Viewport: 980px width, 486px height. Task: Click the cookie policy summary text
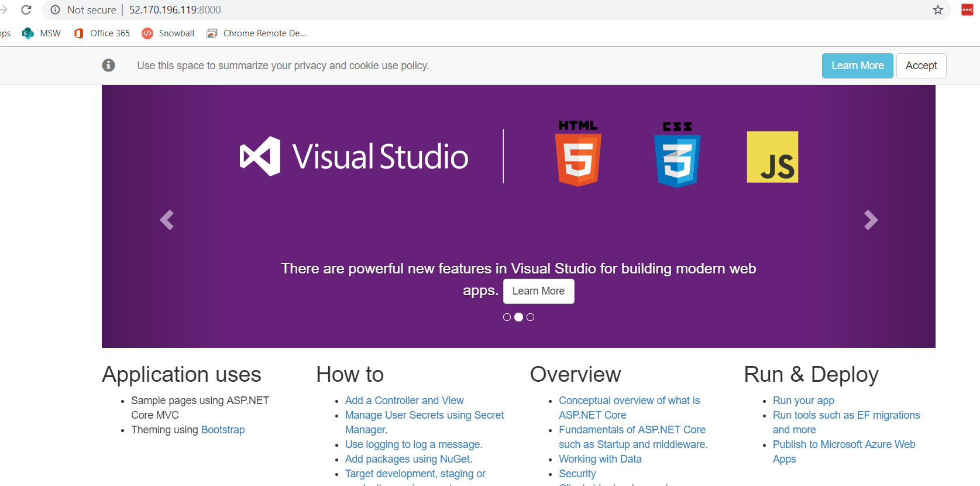coord(283,66)
